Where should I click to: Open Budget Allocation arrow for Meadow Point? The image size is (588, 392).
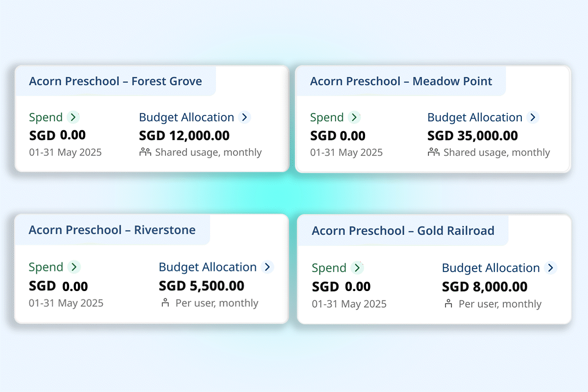(533, 117)
